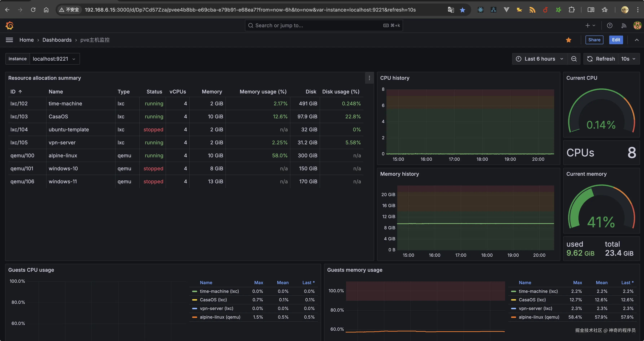Expand the Last 6 hours time picker
Image resolution: width=644 pixels, height=341 pixels.
coord(540,59)
